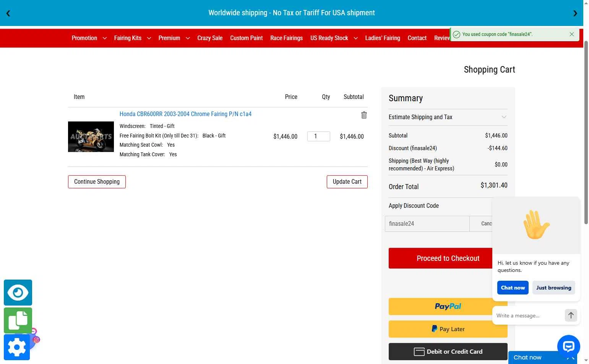The width and height of the screenshot is (589, 364).
Task: Click the Order Total amount $1,301.40
Action: (x=494, y=185)
